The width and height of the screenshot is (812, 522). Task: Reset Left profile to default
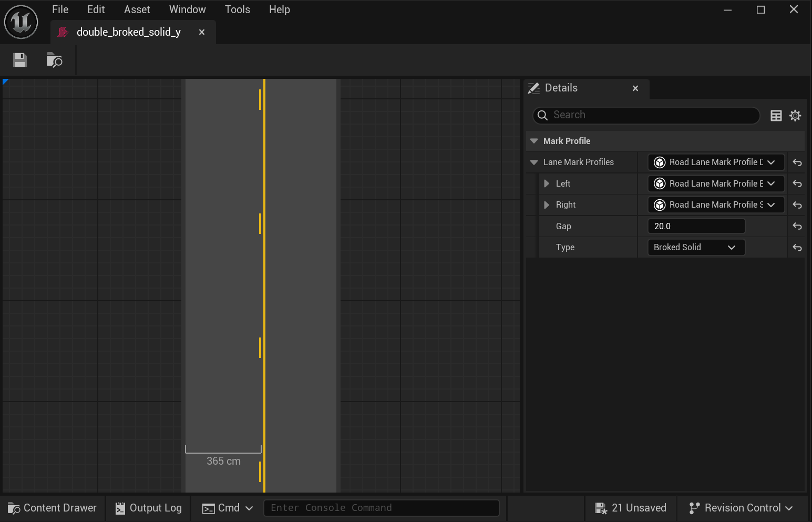797,183
